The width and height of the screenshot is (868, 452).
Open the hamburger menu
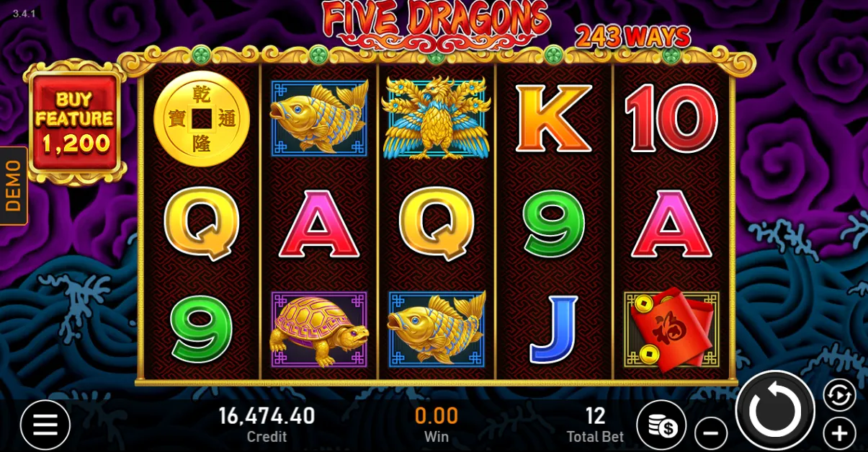[x=45, y=425]
